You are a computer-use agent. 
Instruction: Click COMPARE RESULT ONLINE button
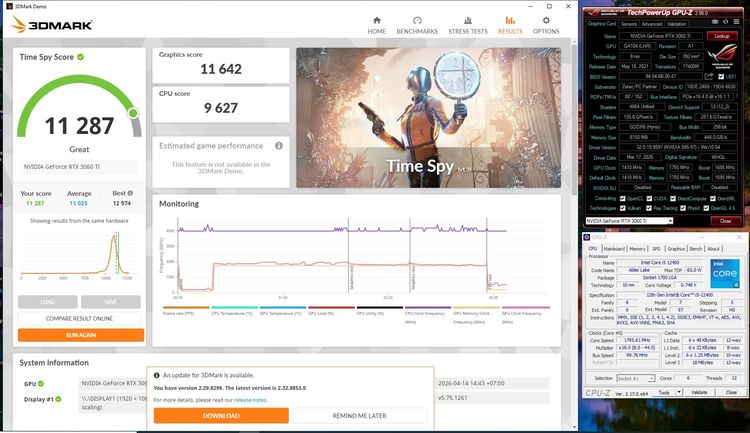79,318
